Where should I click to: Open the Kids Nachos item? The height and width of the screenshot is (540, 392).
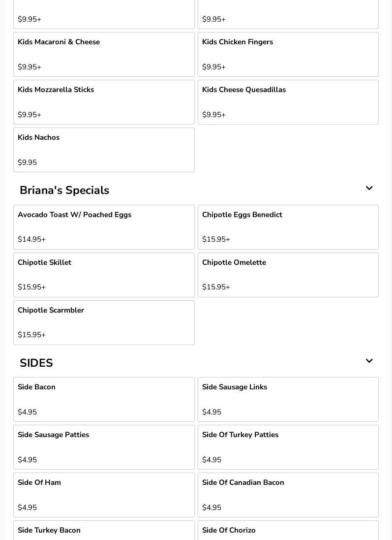tap(104, 150)
